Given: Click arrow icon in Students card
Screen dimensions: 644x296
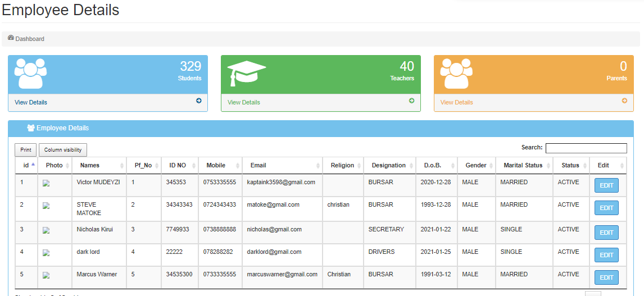Looking at the screenshot, I should [199, 101].
